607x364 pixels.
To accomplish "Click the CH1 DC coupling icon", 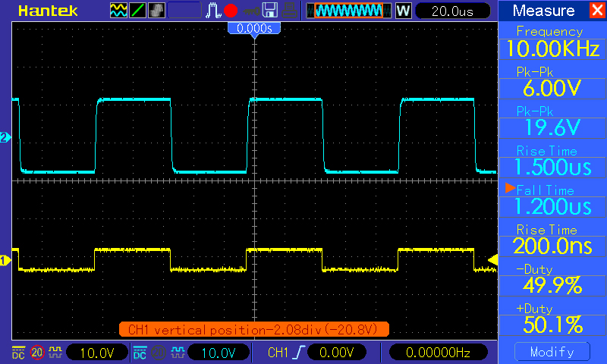I will click(x=18, y=352).
